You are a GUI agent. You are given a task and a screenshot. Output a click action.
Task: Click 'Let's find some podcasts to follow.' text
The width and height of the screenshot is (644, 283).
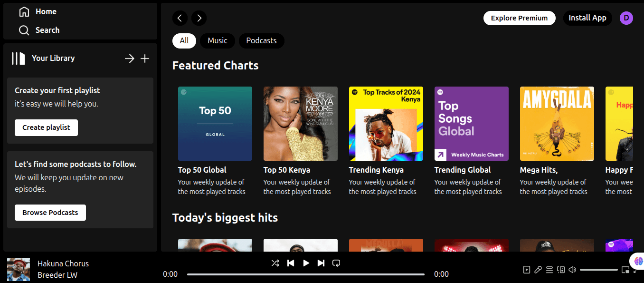76,164
